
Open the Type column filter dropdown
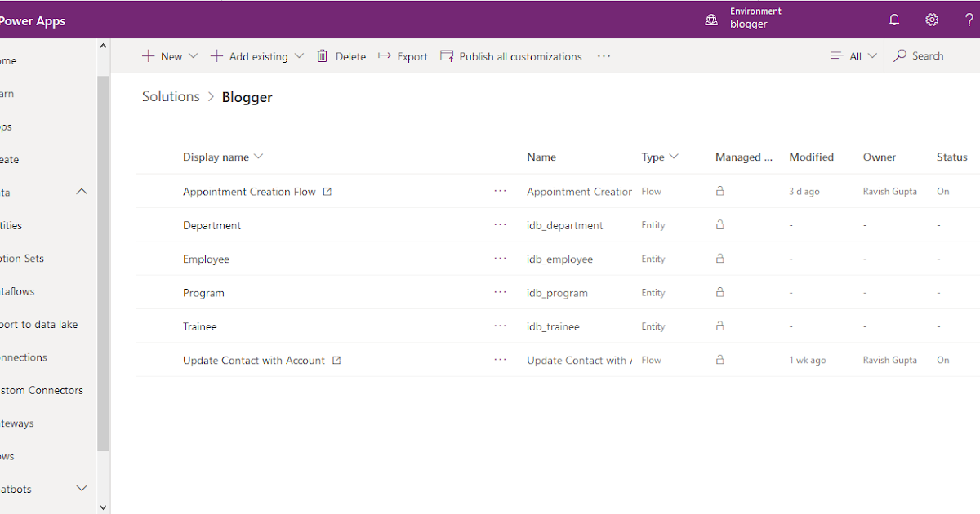click(673, 157)
